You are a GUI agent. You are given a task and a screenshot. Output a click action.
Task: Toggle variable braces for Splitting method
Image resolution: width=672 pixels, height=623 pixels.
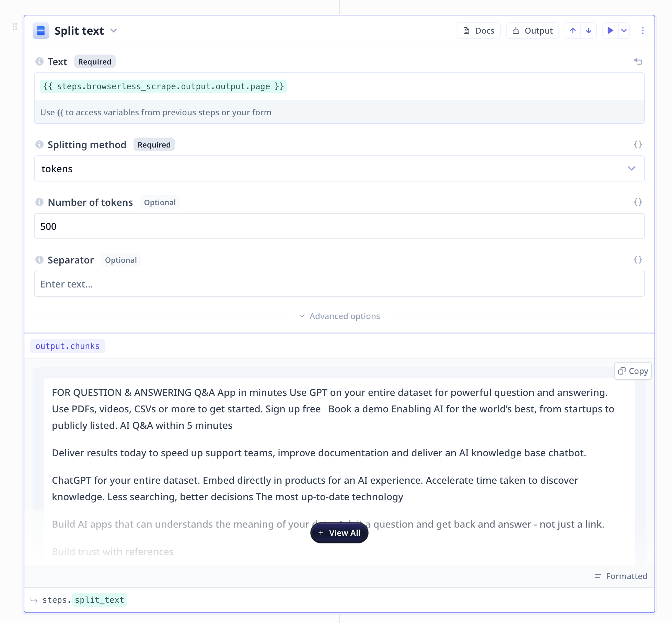[638, 144]
